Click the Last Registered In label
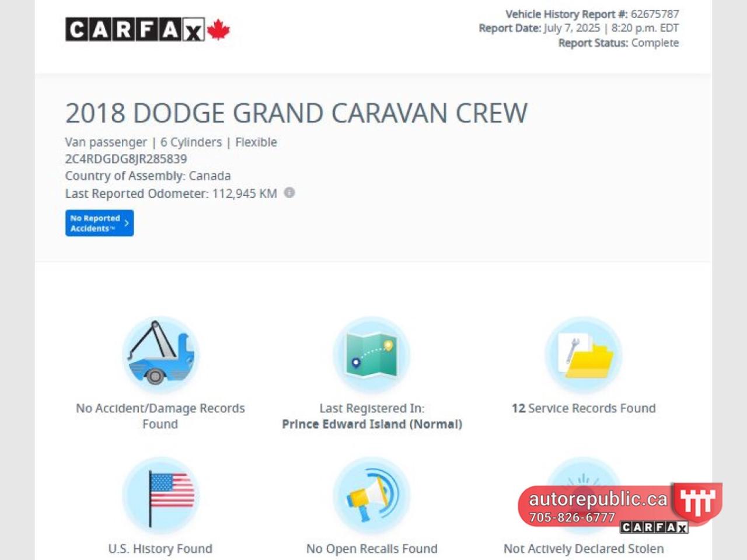Viewport: 747px width, 560px height. coord(372,408)
